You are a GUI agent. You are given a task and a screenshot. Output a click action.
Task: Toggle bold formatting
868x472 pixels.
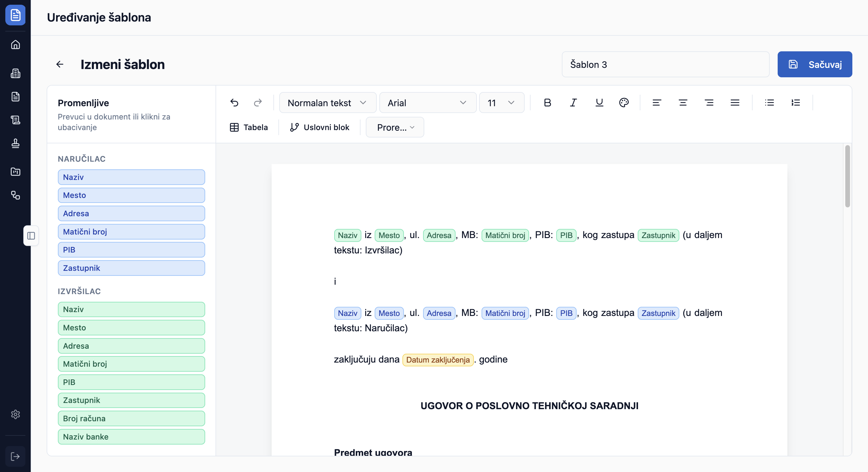click(547, 103)
